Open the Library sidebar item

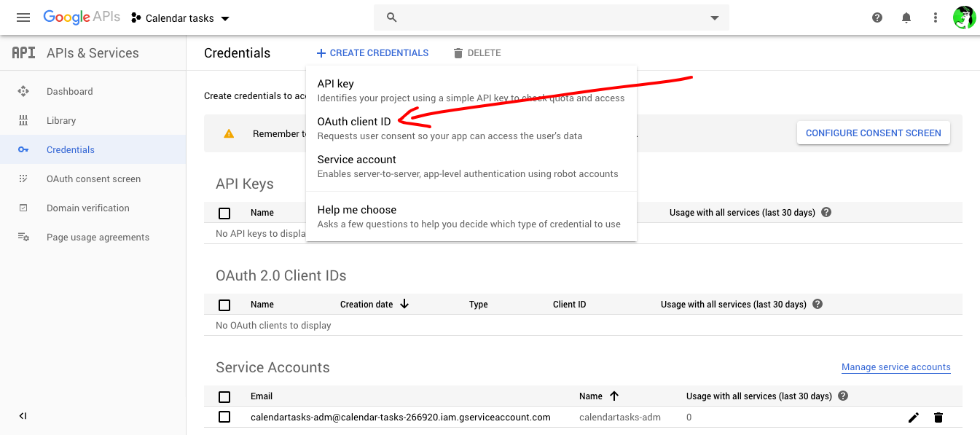coord(93,120)
